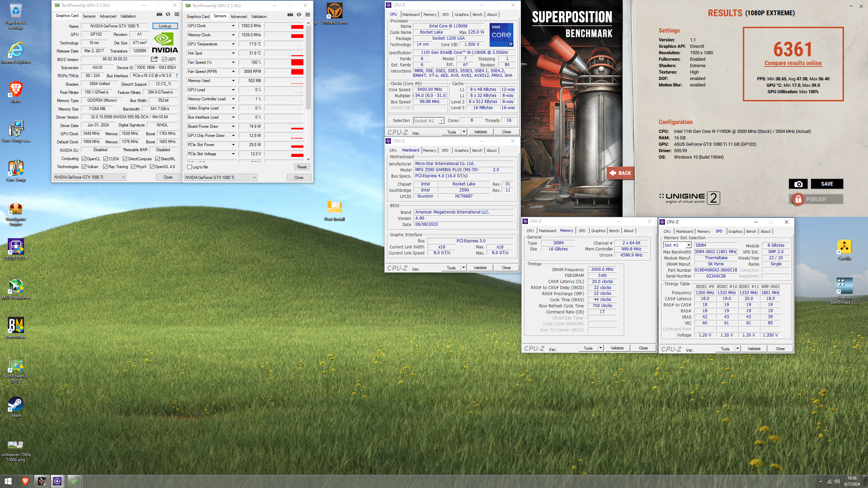Click Brave icon in the taskbar
868x488 pixels.
pyautogui.click(x=25, y=481)
